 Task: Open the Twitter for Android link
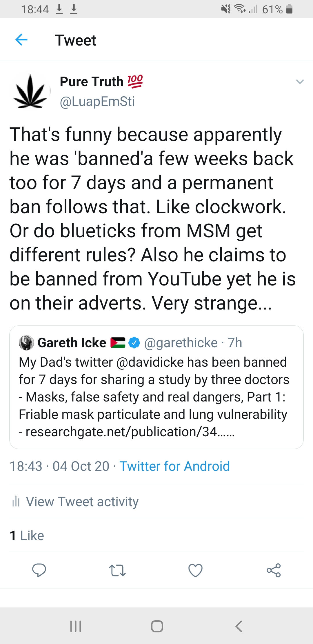coord(174,466)
